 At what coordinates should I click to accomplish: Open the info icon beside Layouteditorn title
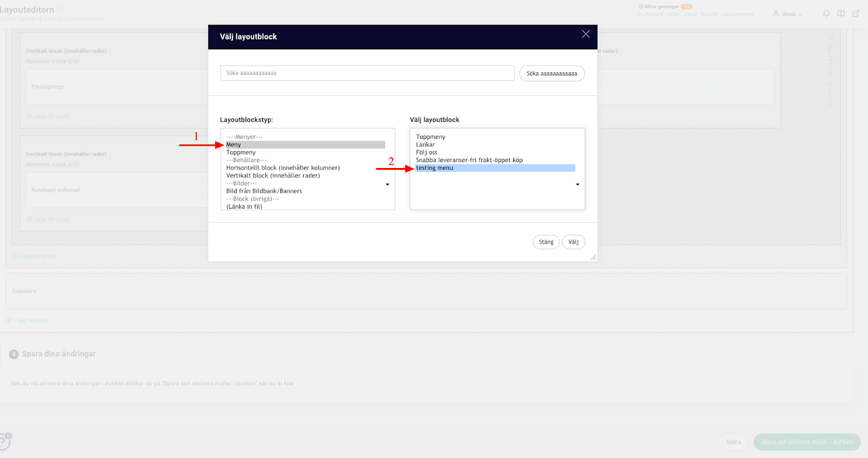(61, 8)
